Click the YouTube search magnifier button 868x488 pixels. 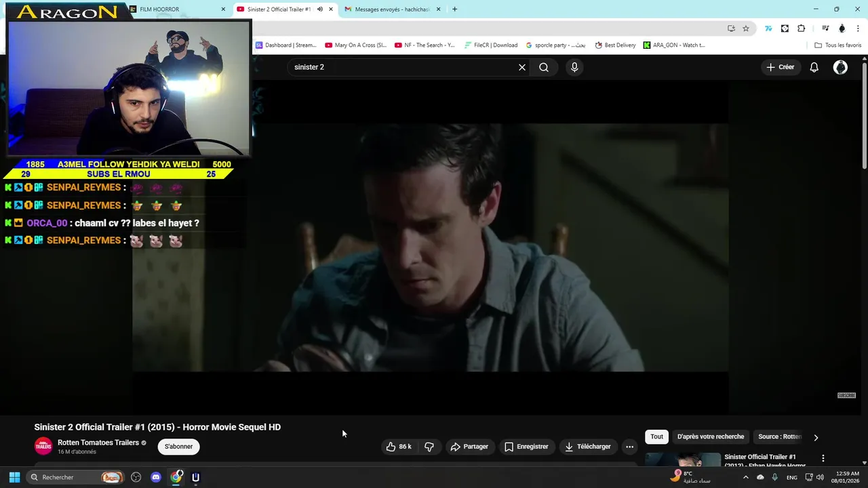[x=544, y=67]
